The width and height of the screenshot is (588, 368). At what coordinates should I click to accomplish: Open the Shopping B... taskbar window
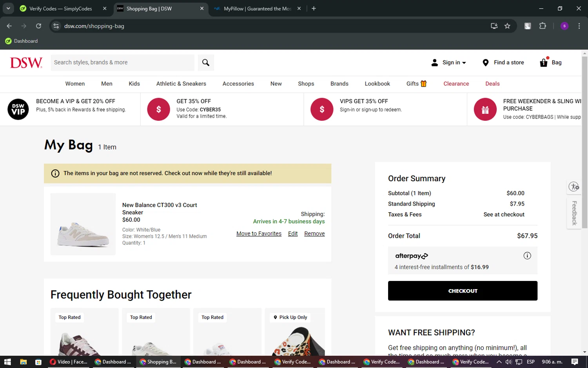click(x=159, y=362)
